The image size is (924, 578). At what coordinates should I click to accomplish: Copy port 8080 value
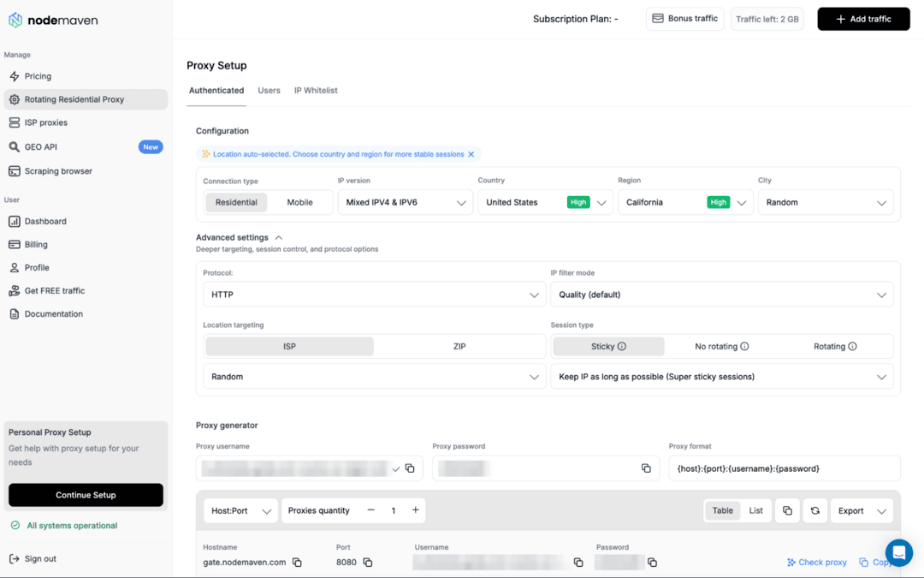tap(368, 562)
